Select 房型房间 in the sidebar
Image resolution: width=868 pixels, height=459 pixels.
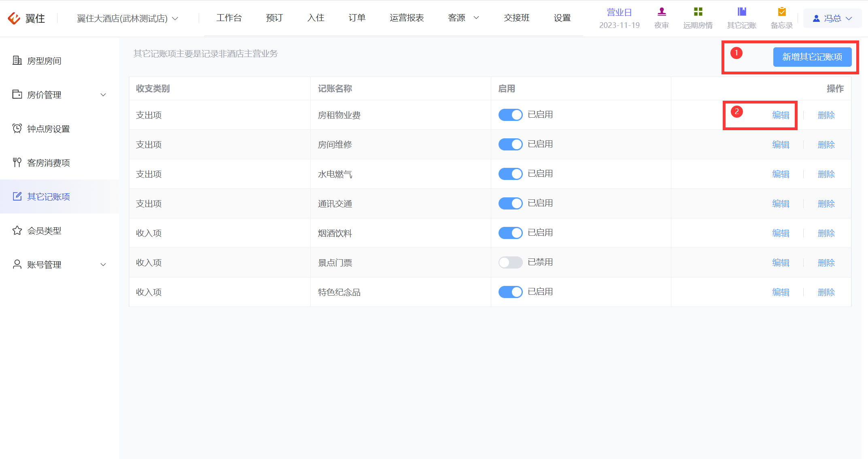[59, 61]
